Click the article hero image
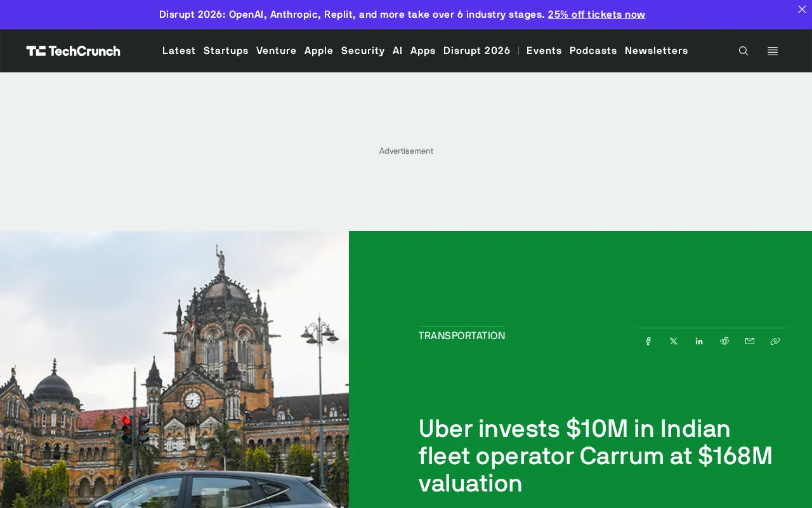812x508 pixels. [174, 370]
